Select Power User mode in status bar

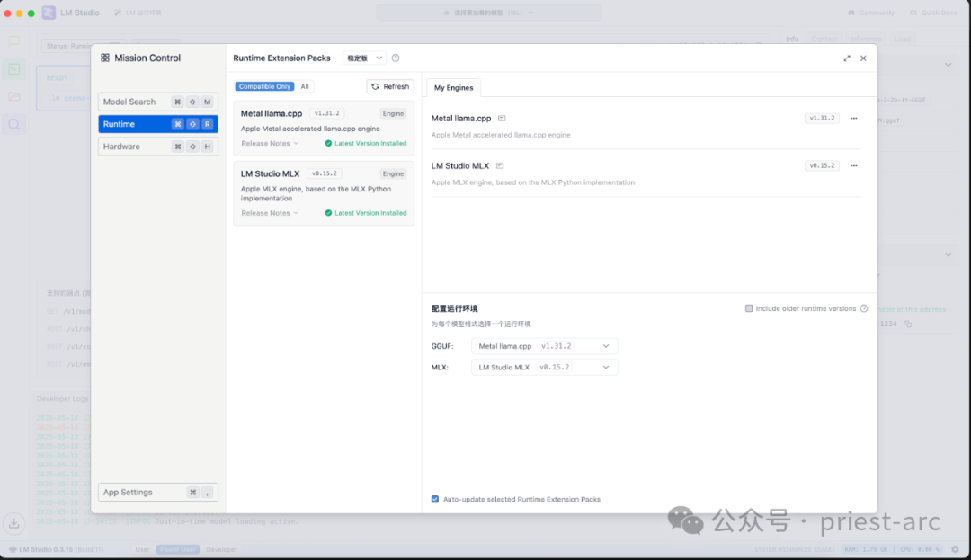pyautogui.click(x=178, y=549)
